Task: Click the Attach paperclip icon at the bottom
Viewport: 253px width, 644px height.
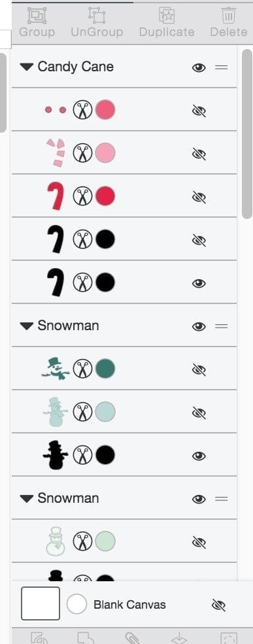Action: point(131,638)
